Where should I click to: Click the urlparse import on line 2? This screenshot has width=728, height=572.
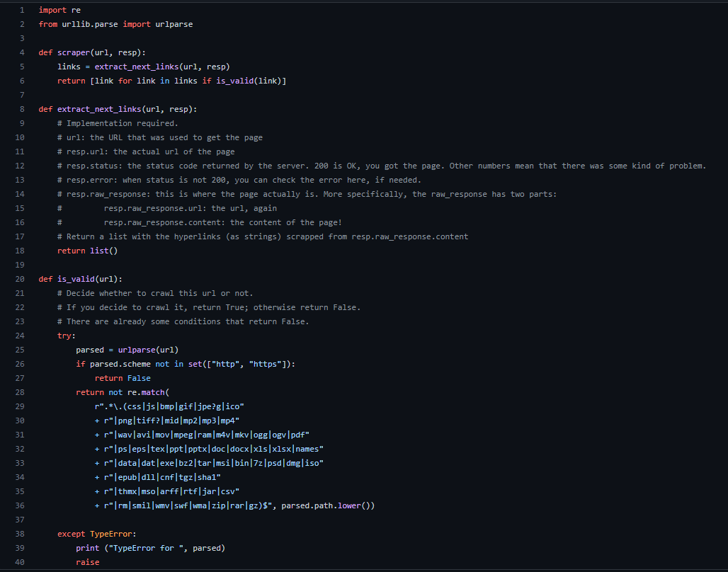point(174,23)
